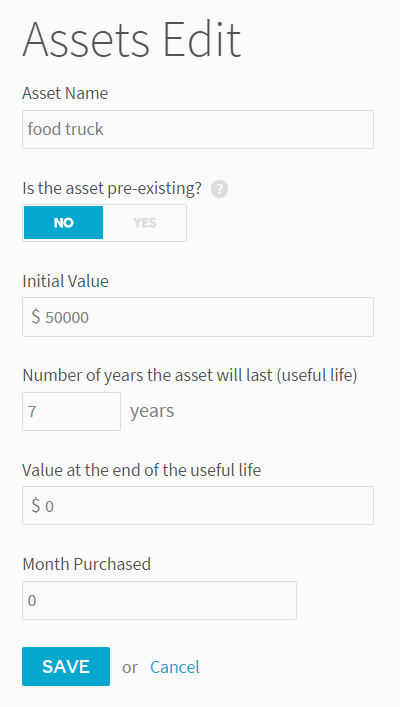Click the years unit text beside input
The image size is (400, 707).
[x=152, y=412]
